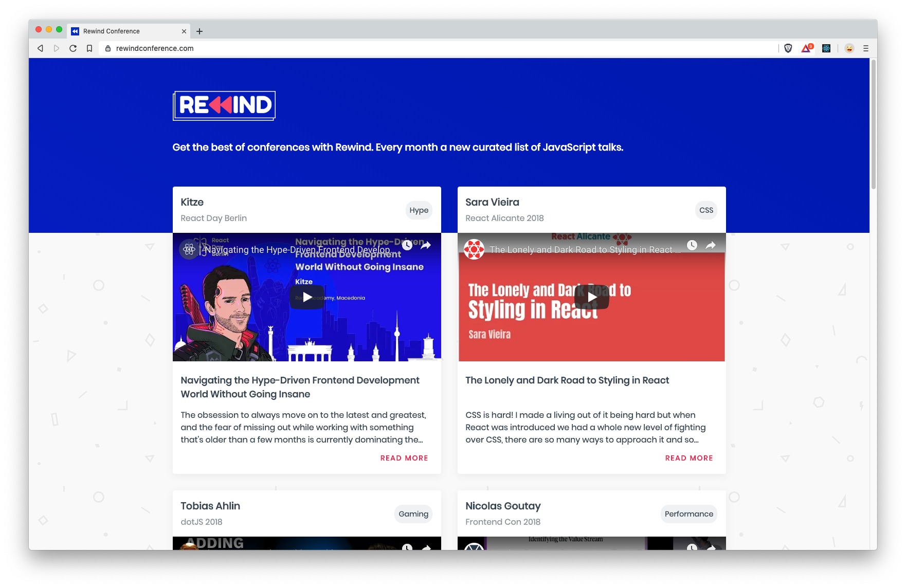This screenshot has height=588, width=906.
Task: Open the browser hamburger menu
Action: [x=866, y=48]
